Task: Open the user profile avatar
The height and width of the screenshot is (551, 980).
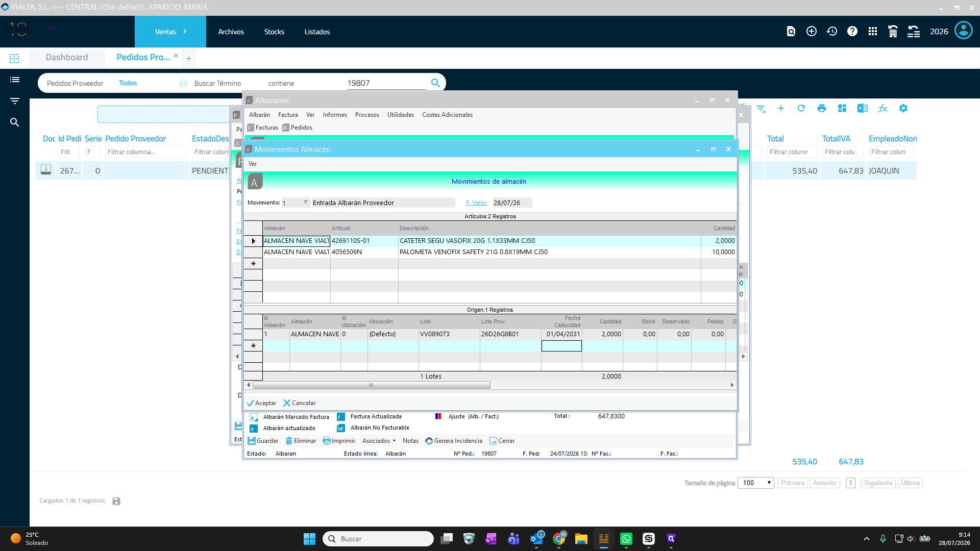Action: pos(964,31)
